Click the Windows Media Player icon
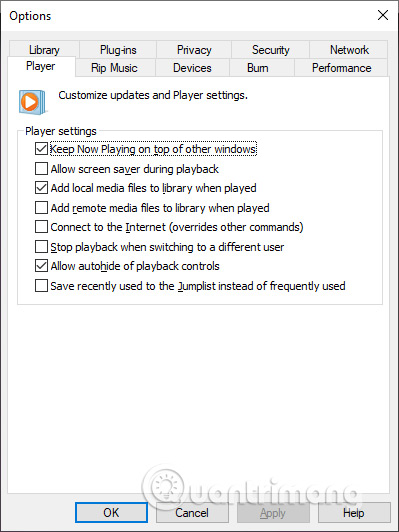This screenshot has height=532, width=399. [x=32, y=102]
